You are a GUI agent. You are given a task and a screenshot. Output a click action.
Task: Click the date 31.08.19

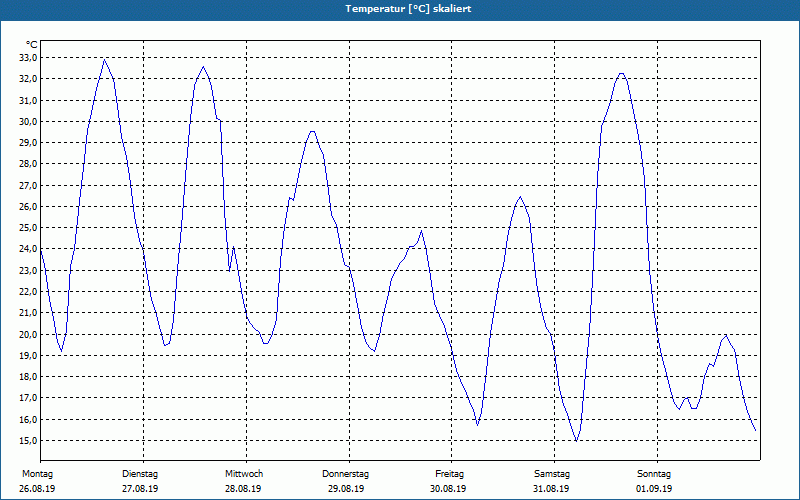tap(551, 489)
